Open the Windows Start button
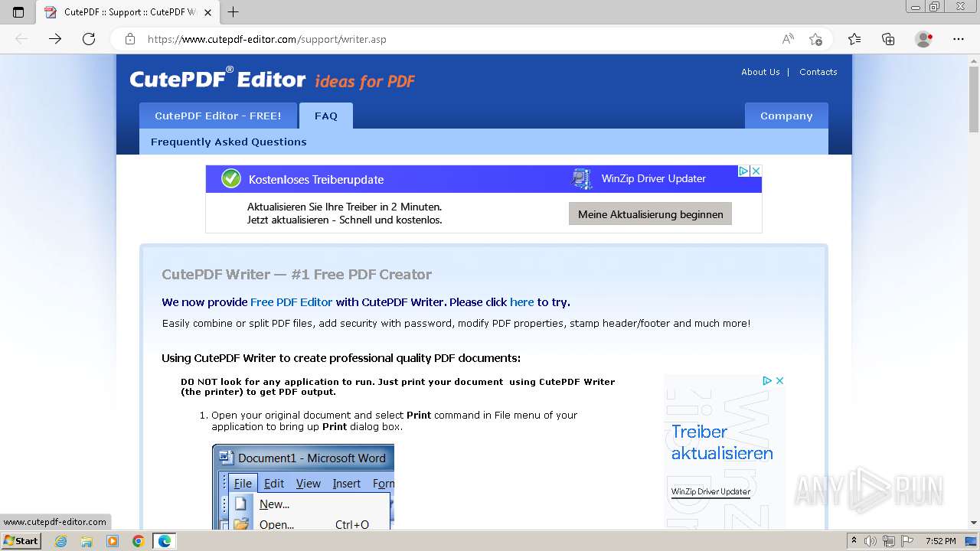Viewport: 980px width, 551px height. pyautogui.click(x=21, y=541)
